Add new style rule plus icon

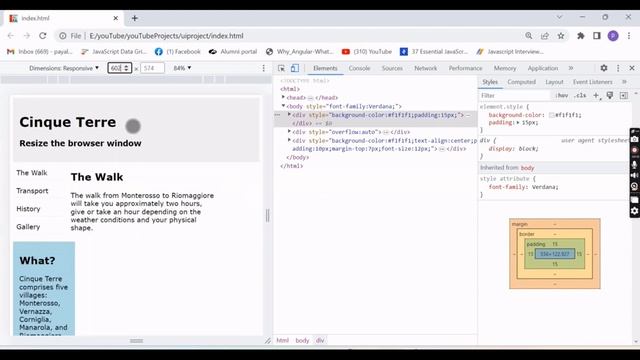click(596, 96)
